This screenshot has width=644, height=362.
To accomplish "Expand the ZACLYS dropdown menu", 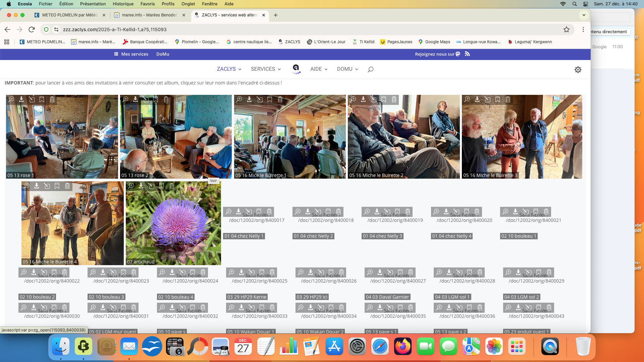I will [229, 69].
